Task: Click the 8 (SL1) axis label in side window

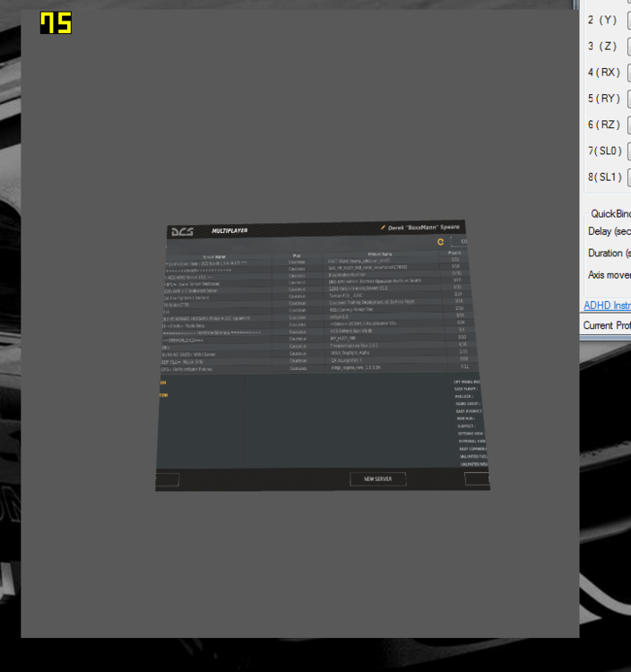Action: 604,177
